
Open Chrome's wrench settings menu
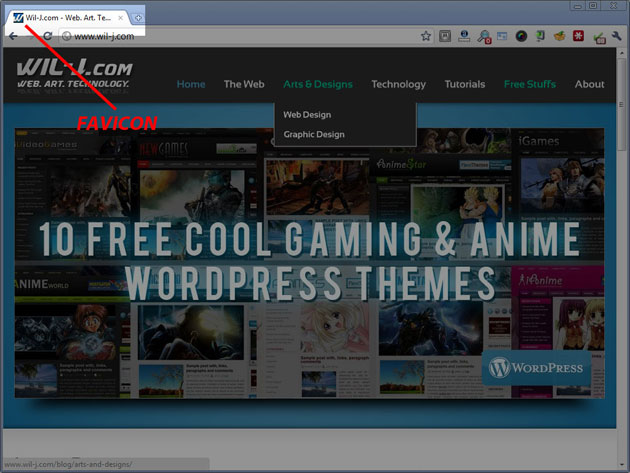point(616,36)
